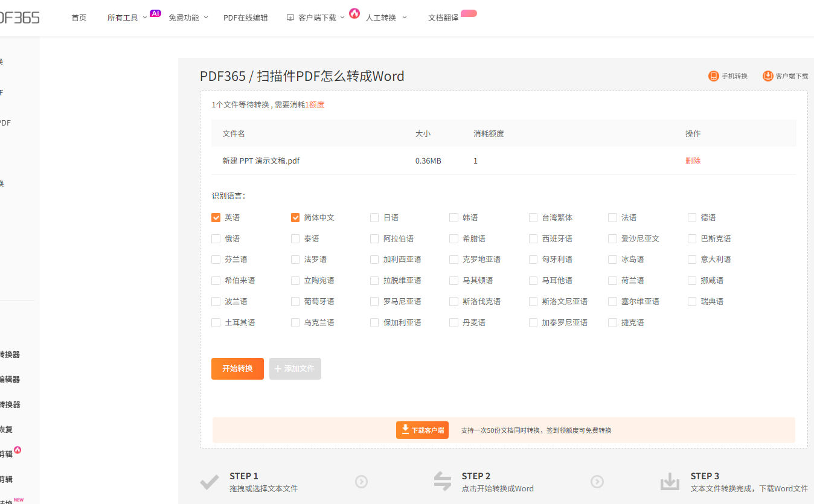Click the client download icon at top right

point(768,76)
